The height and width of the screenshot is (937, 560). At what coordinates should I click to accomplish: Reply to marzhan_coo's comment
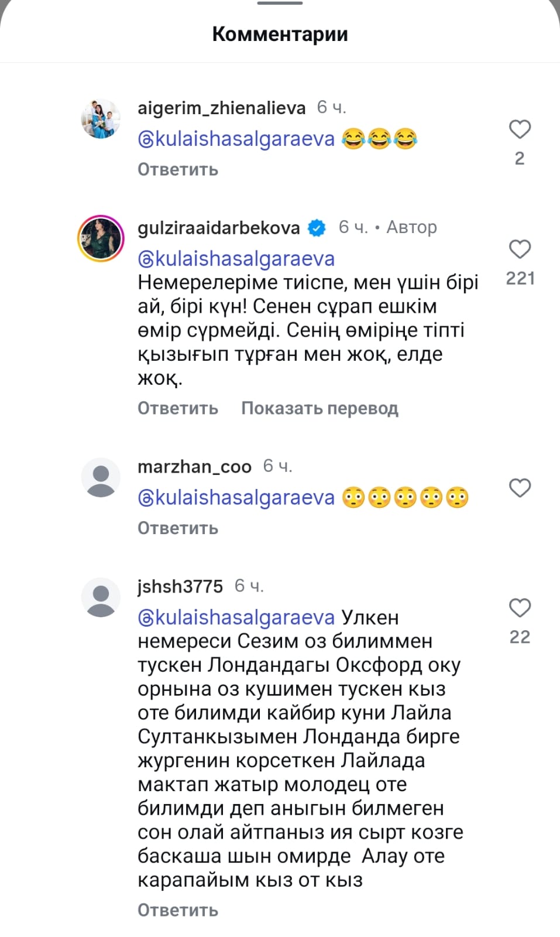178,528
